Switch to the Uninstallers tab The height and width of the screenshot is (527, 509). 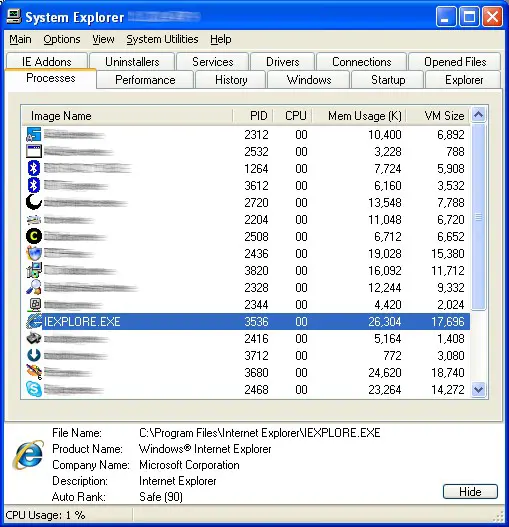[x=132, y=62]
